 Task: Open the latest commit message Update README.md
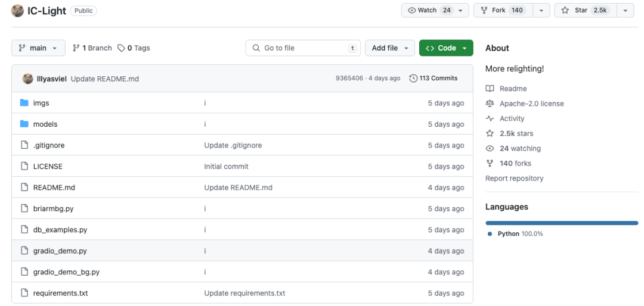(x=105, y=79)
